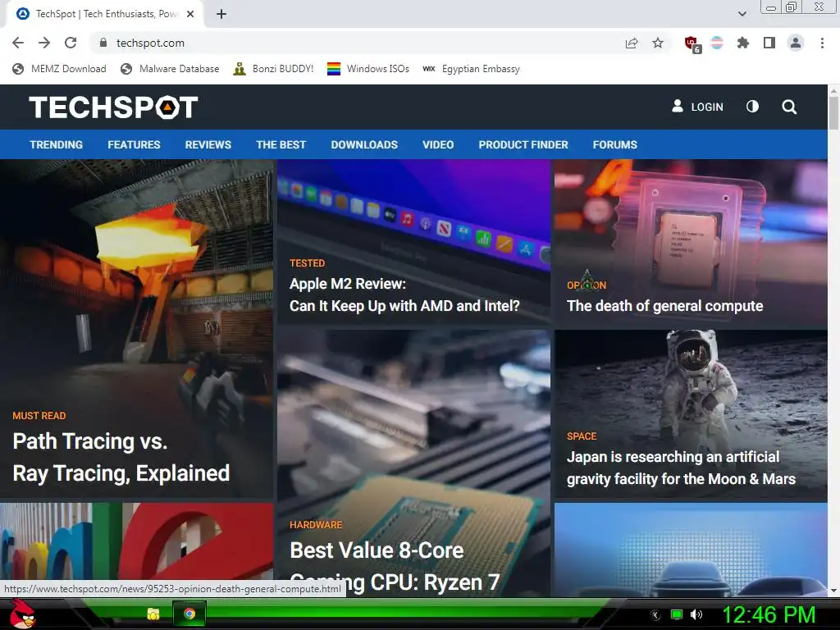Click the TESTED category label
This screenshot has width=840, height=630.
pyautogui.click(x=307, y=263)
